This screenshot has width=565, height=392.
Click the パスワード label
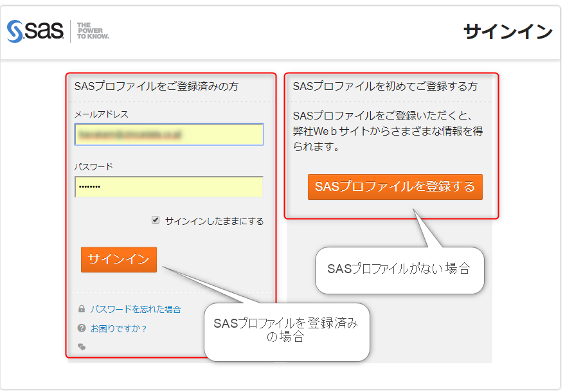93,166
